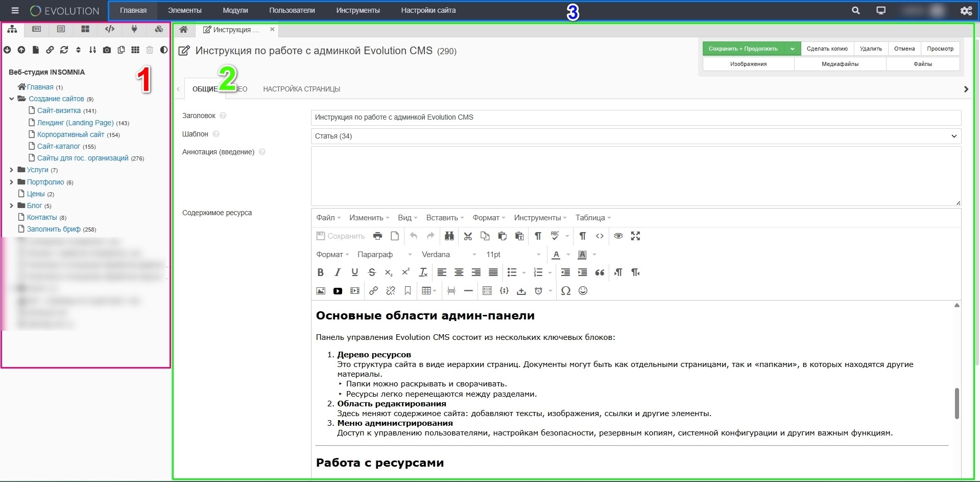Cut selection with scissors icon
Image resolution: width=980 pixels, height=482 pixels.
point(468,236)
